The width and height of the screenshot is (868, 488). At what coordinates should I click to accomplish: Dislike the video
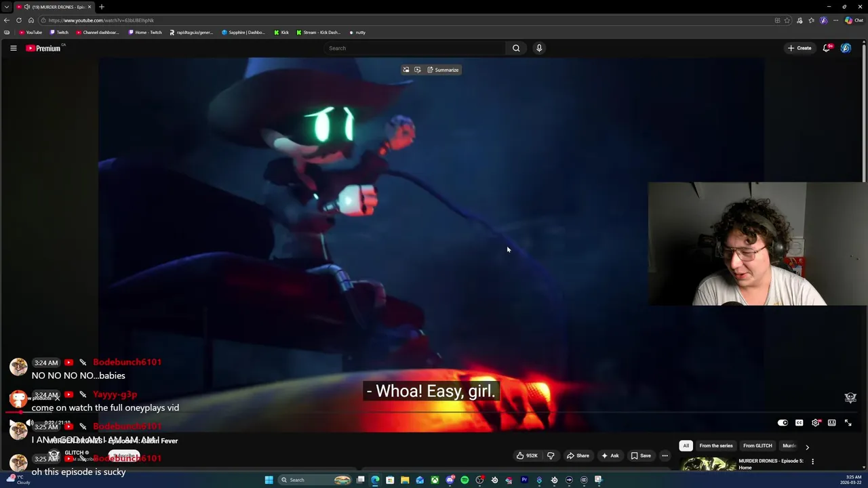tap(551, 455)
